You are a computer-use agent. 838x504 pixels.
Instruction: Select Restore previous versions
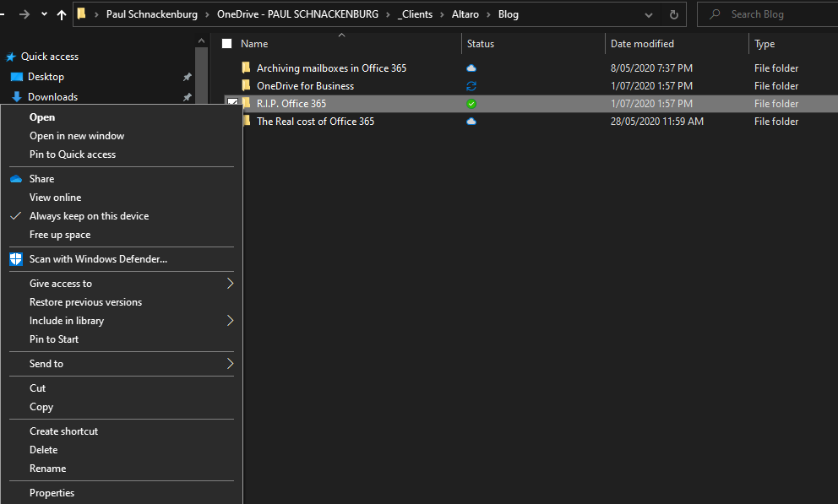pos(85,302)
